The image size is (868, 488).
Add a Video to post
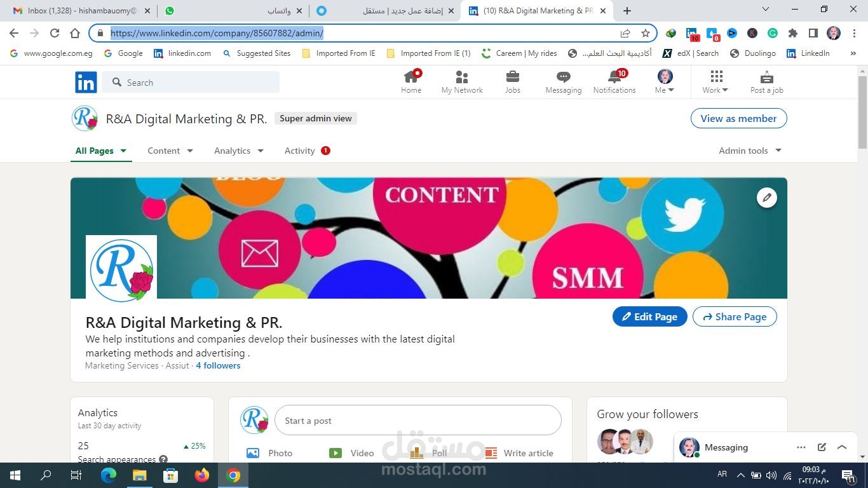coord(351,453)
